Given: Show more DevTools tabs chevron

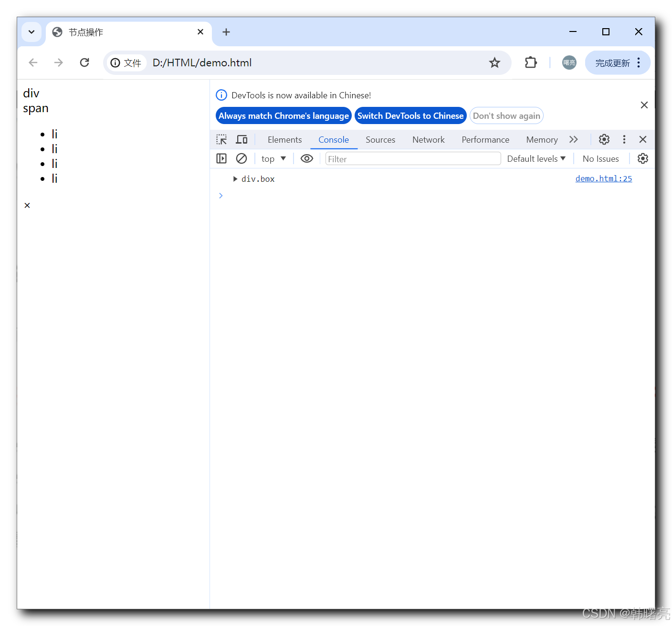Looking at the screenshot, I should [x=574, y=139].
